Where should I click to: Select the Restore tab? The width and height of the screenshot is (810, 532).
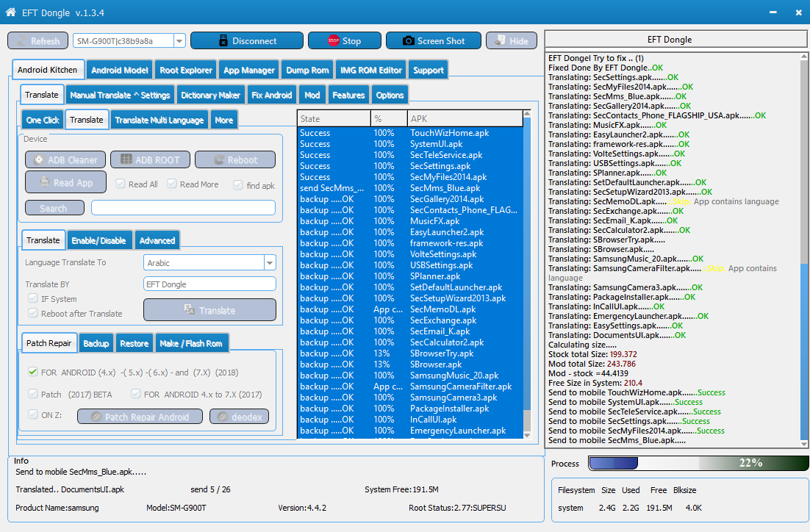[x=134, y=343]
